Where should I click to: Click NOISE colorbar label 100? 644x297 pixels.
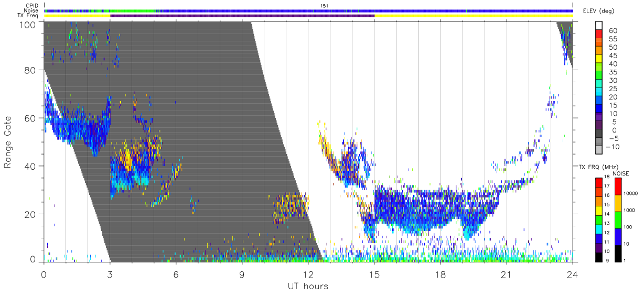(627, 227)
